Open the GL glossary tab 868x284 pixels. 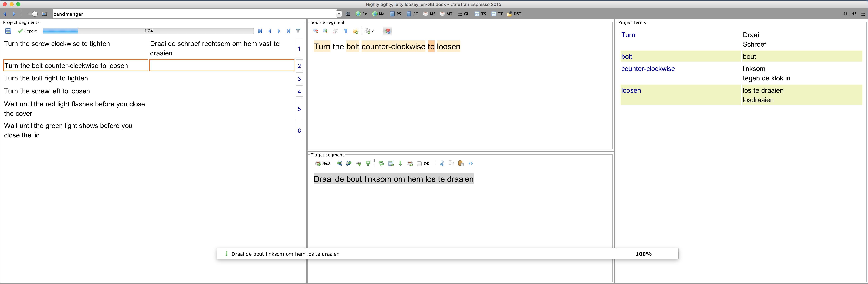[x=463, y=14]
